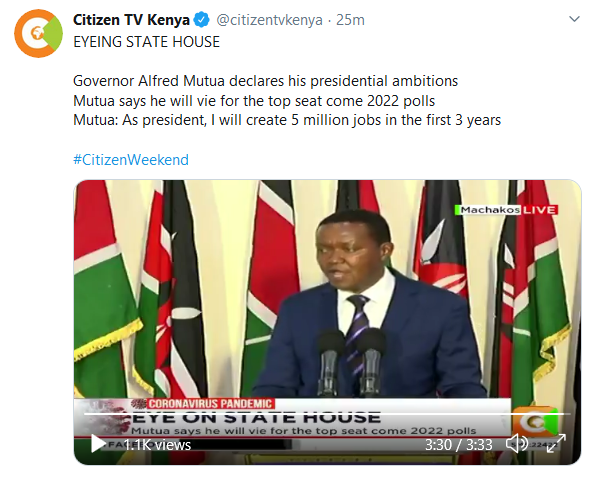
Task: Click the Citizen logo watermark in video
Action: [x=535, y=422]
